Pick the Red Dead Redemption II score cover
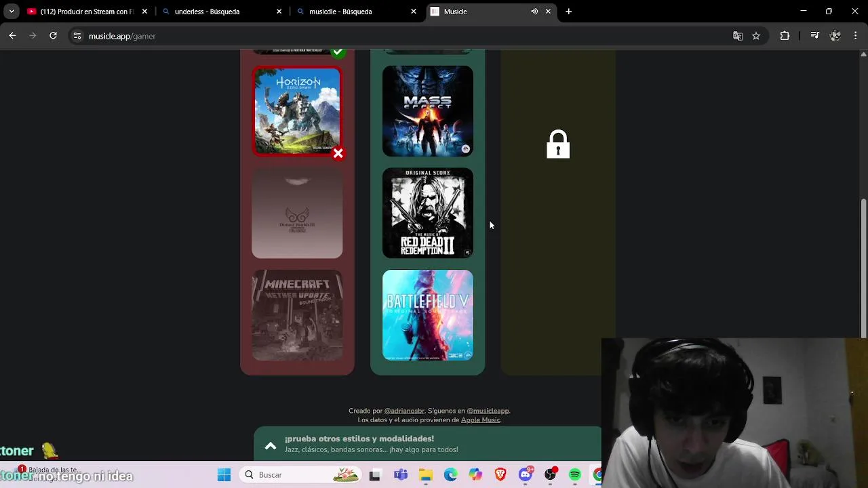 pyautogui.click(x=428, y=213)
